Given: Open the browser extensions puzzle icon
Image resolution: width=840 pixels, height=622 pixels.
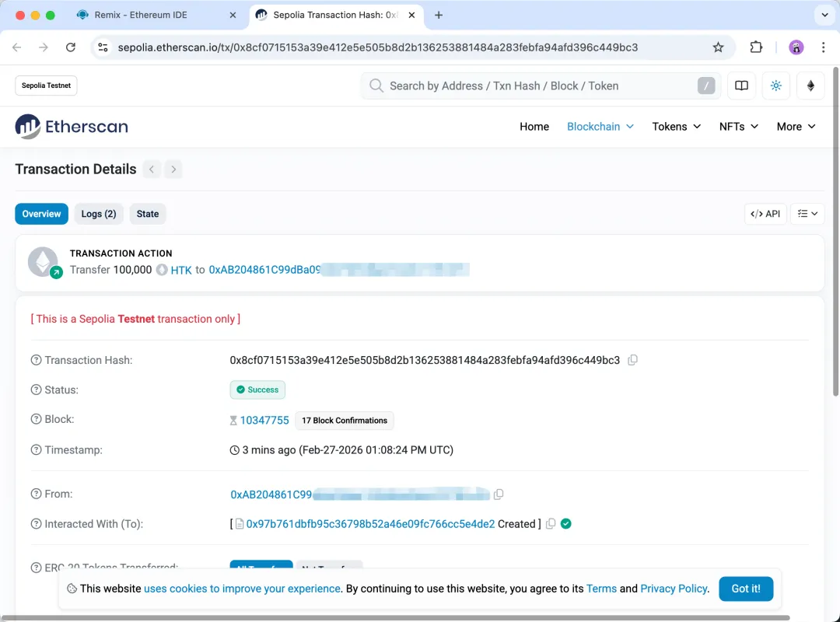Looking at the screenshot, I should pyautogui.click(x=756, y=47).
